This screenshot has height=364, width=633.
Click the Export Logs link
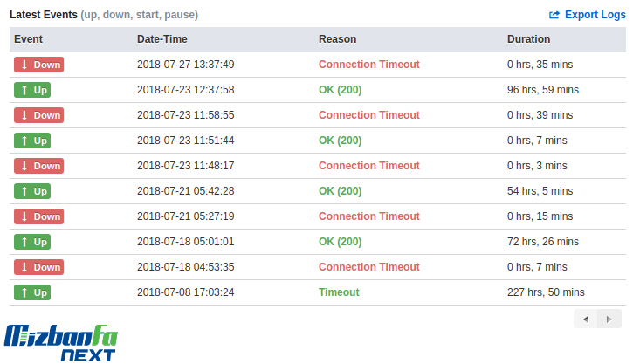point(588,15)
